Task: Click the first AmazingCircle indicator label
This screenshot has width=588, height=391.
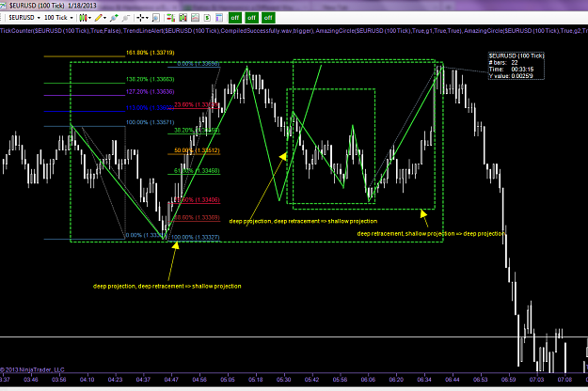Action: [389, 31]
